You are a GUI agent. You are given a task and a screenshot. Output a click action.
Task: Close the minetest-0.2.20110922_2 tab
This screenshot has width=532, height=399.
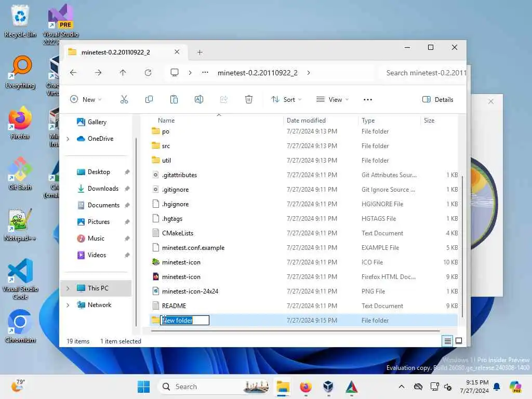coord(177,52)
